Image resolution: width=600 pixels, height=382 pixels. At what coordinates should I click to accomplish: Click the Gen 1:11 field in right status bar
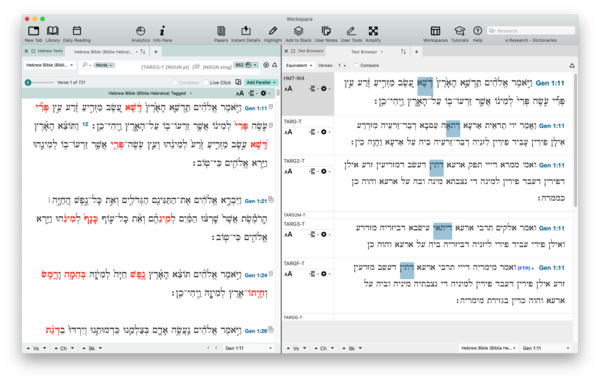(546, 348)
